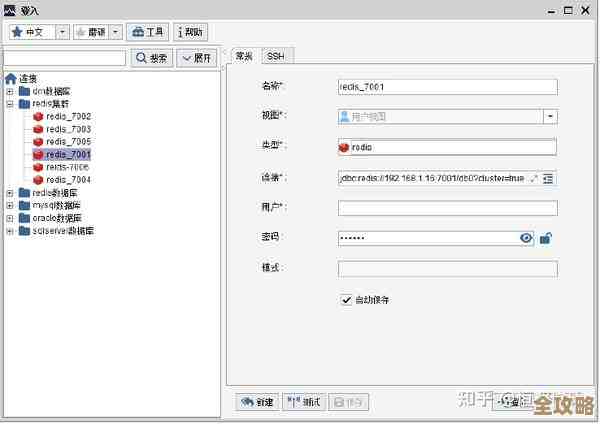Expand the sqlserver数据库 folder node
Screen dimensions: 600x424
point(10,231)
